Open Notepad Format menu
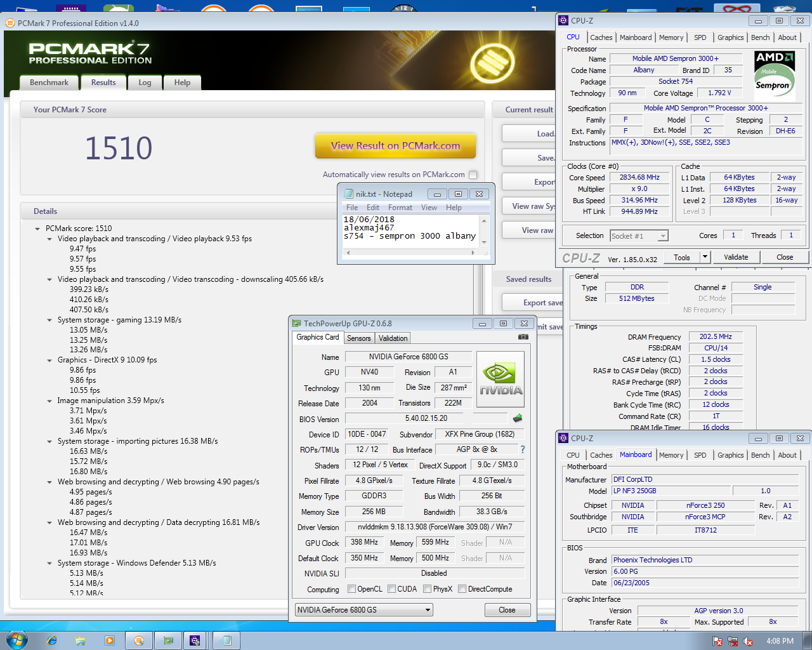Screen dimensions: 812x650 click(400, 208)
